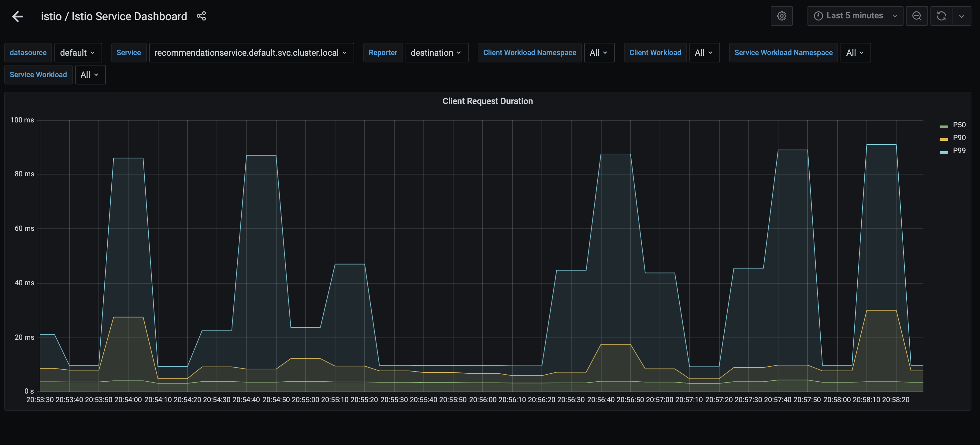This screenshot has width=980, height=445.
Task: Open Service Workload All dropdown
Action: [90, 75]
